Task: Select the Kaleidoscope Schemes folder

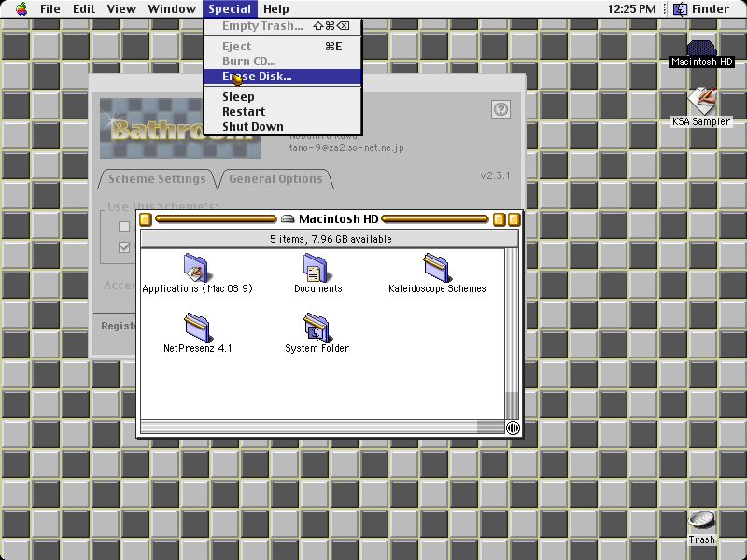Action: [437, 273]
